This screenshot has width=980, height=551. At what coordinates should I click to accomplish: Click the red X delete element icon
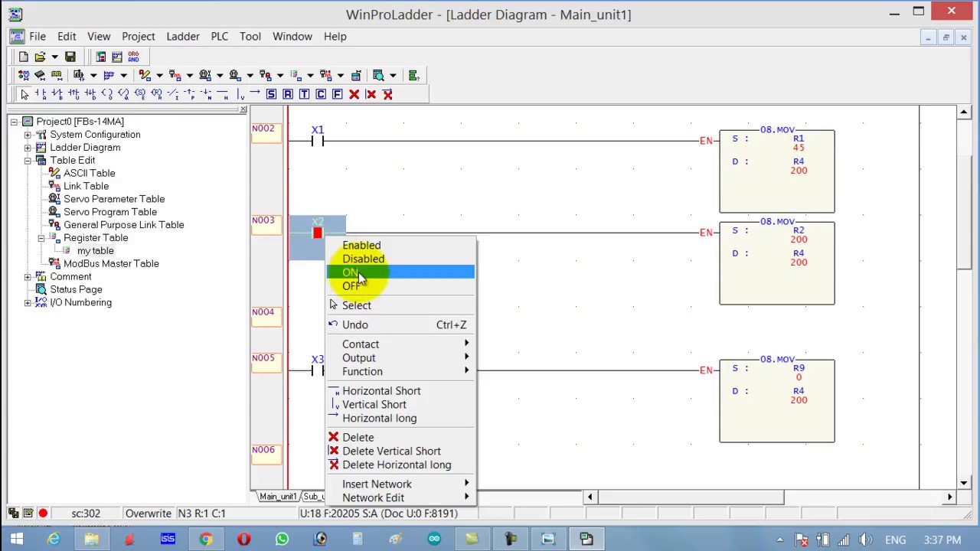(354, 94)
